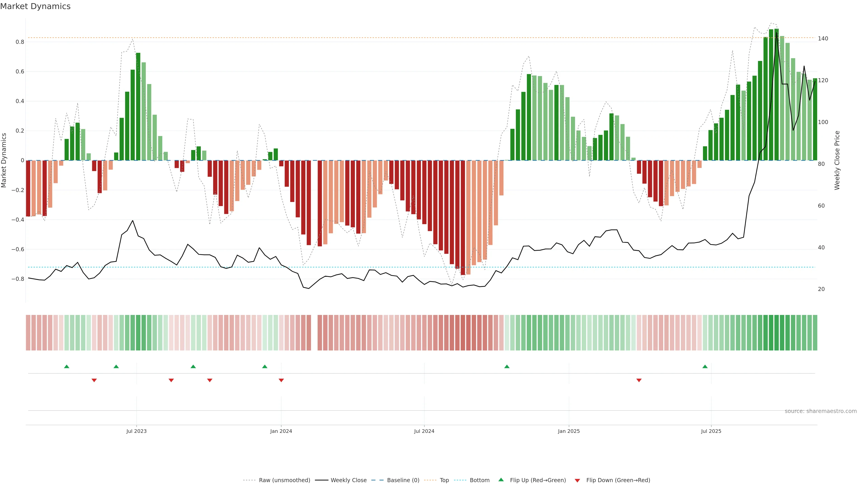The image size is (868, 488).
Task: Click the red flip-down marker at Jan 2024
Action: pyautogui.click(x=281, y=380)
